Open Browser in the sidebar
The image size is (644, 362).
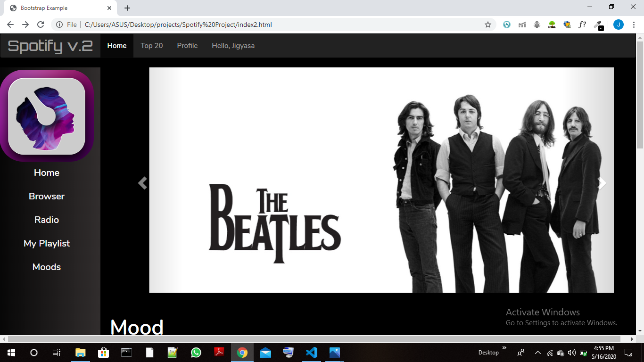pyautogui.click(x=47, y=196)
